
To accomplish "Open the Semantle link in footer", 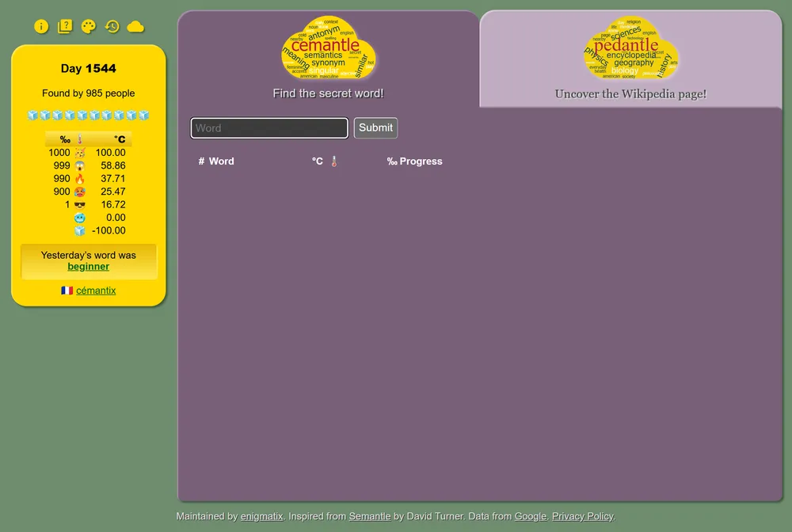I will point(370,516).
